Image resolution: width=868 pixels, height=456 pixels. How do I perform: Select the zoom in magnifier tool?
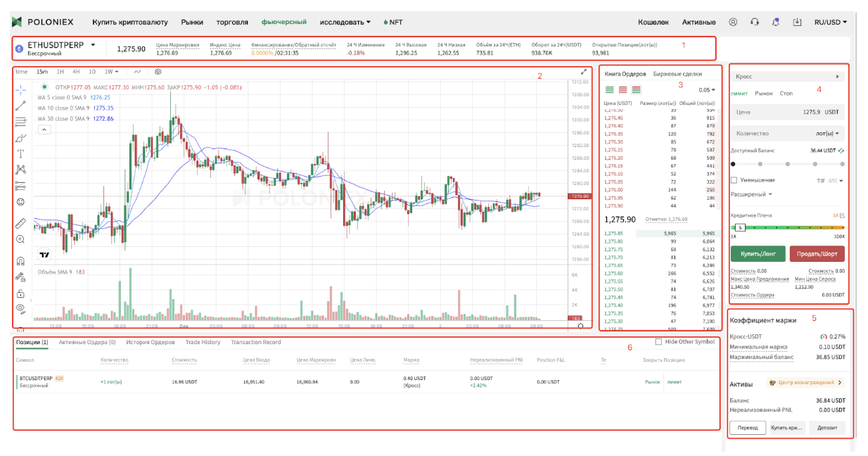(21, 239)
